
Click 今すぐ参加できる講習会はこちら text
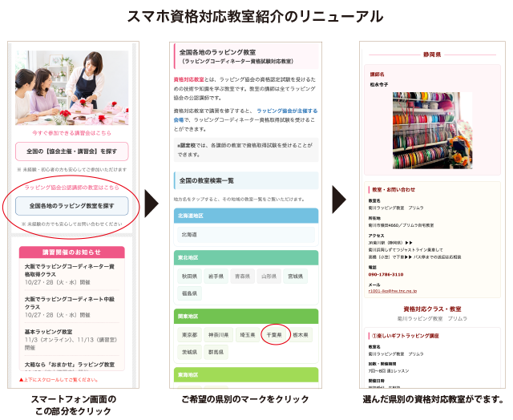click(x=71, y=133)
